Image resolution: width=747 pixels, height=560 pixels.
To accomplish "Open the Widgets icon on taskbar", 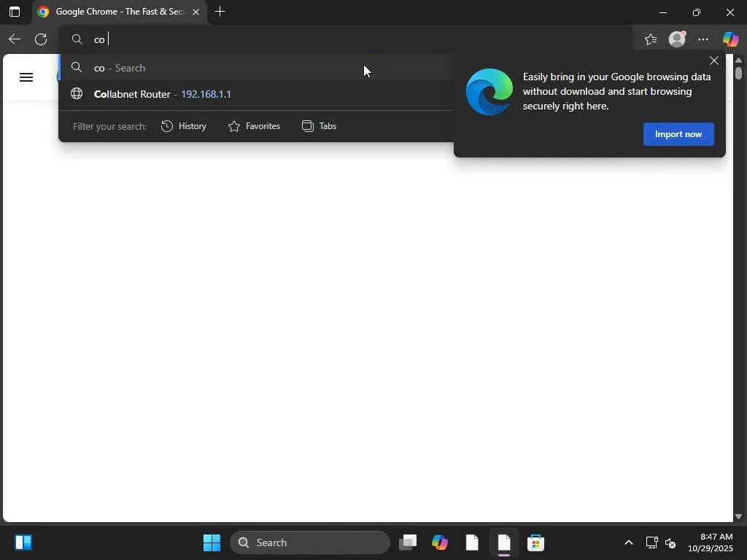I will coord(23,542).
